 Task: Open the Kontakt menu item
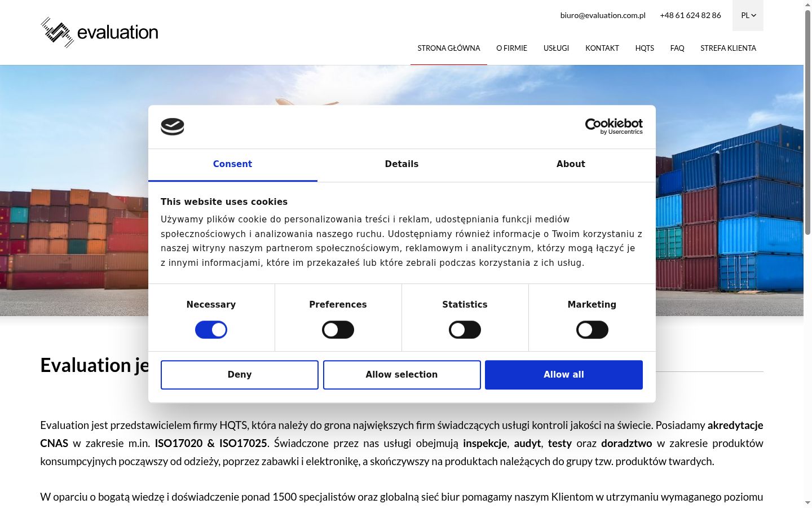pyautogui.click(x=602, y=48)
